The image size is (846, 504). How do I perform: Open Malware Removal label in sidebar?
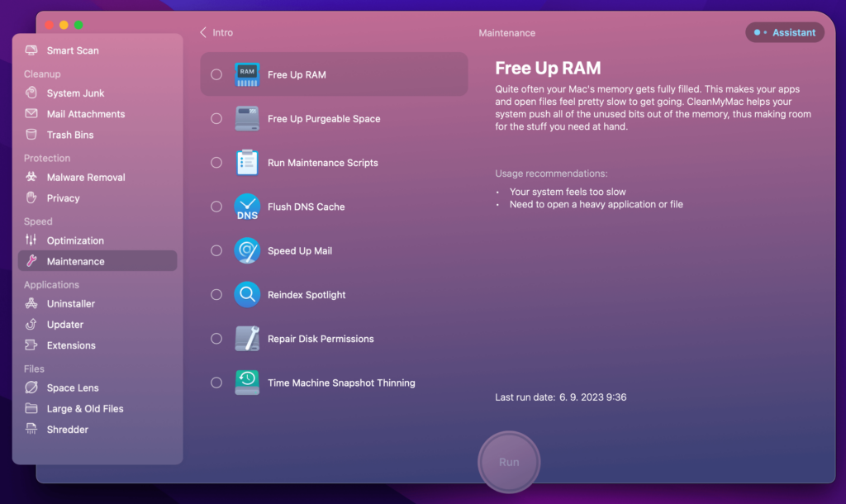86,177
